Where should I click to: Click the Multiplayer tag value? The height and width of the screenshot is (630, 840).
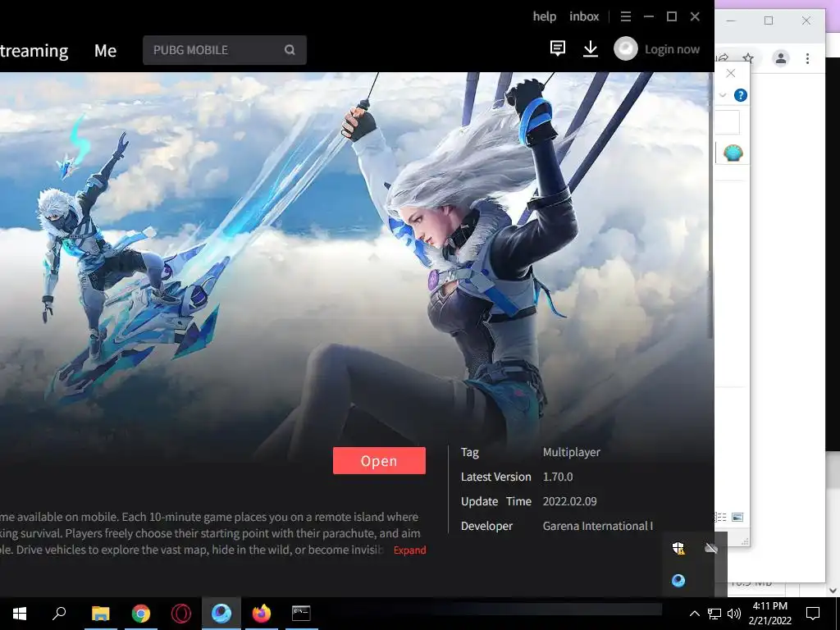(x=571, y=452)
